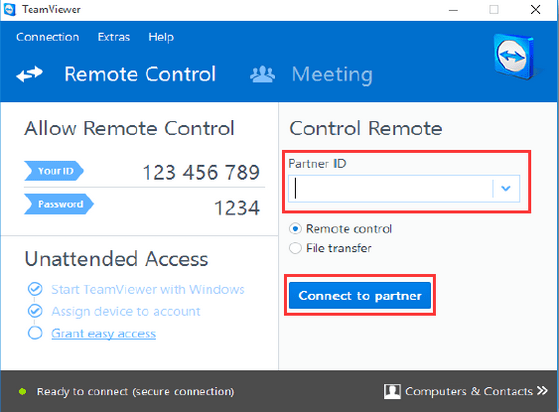This screenshot has height=412, width=559.
Task: Open the Extras menu
Action: 114,37
